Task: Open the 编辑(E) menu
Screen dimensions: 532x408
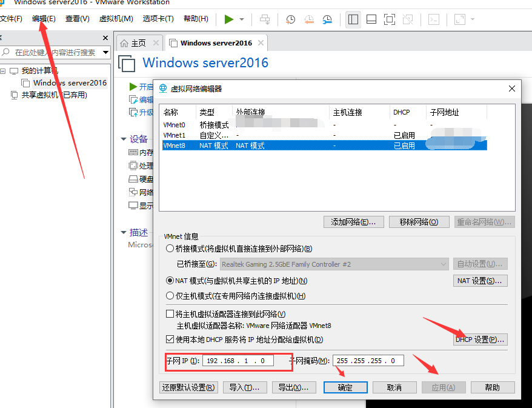Action: 44,19
